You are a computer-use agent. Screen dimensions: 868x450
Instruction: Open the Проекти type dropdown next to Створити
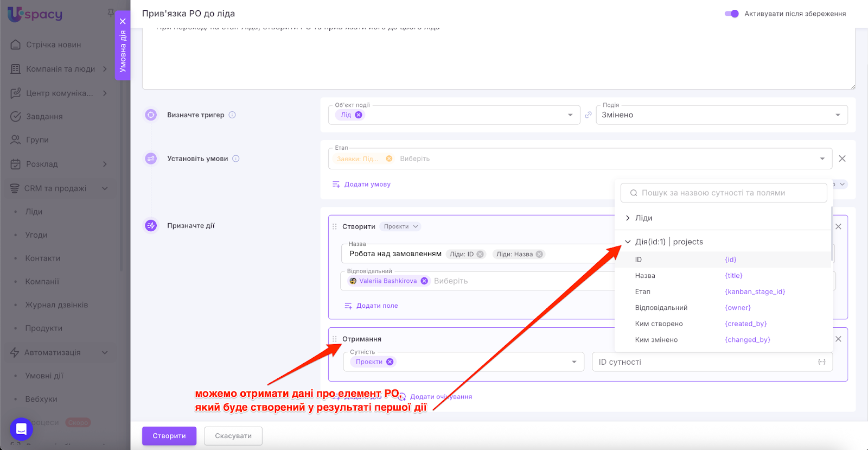coord(401,227)
